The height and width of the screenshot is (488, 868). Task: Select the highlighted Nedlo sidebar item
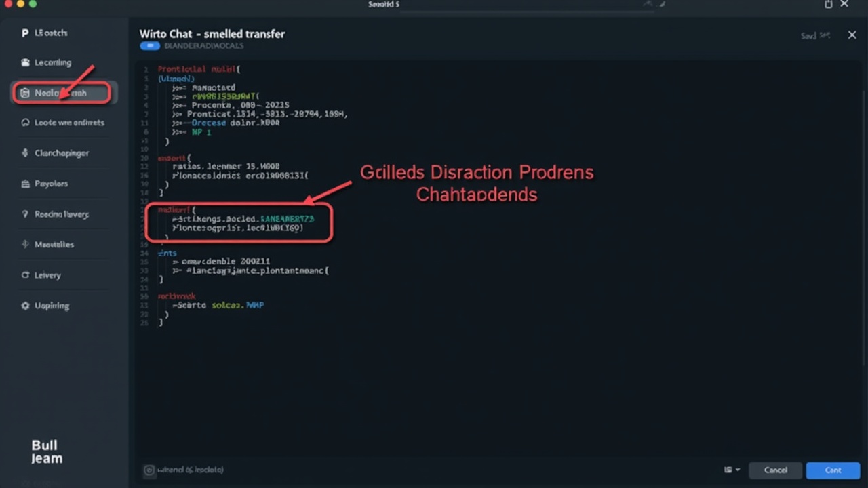point(61,93)
